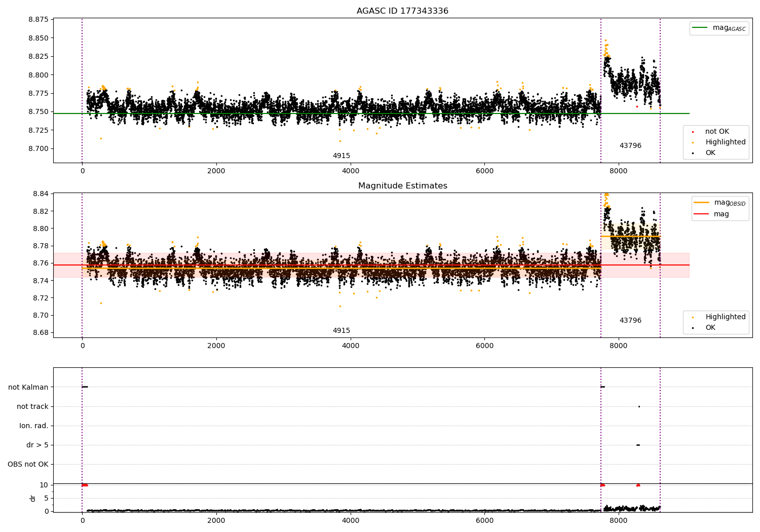Viewport: 760px width, 532px height.
Task: Click the 'not OK' legend label
Action: point(717,132)
